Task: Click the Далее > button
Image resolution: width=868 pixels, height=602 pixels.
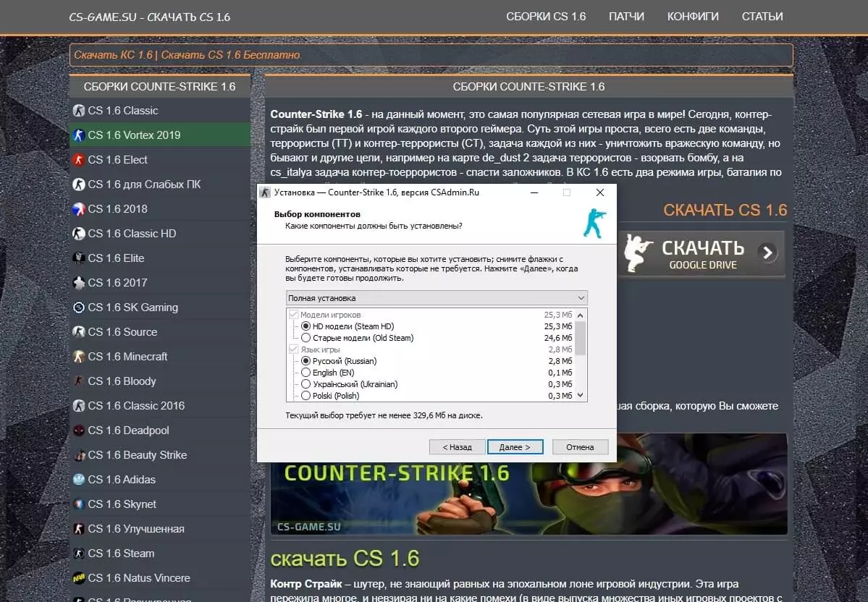Action: 515,447
